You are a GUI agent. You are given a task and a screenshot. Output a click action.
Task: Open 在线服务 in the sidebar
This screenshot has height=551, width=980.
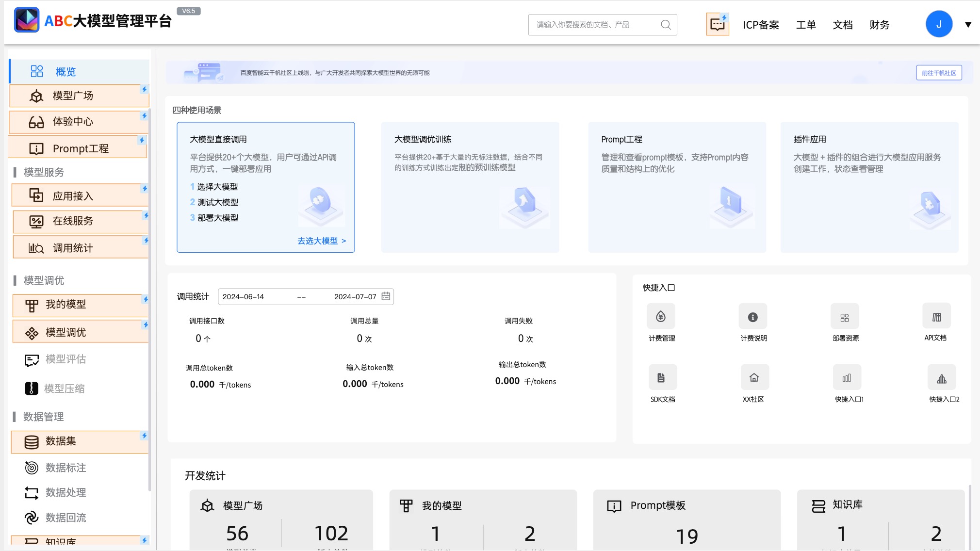tap(81, 221)
